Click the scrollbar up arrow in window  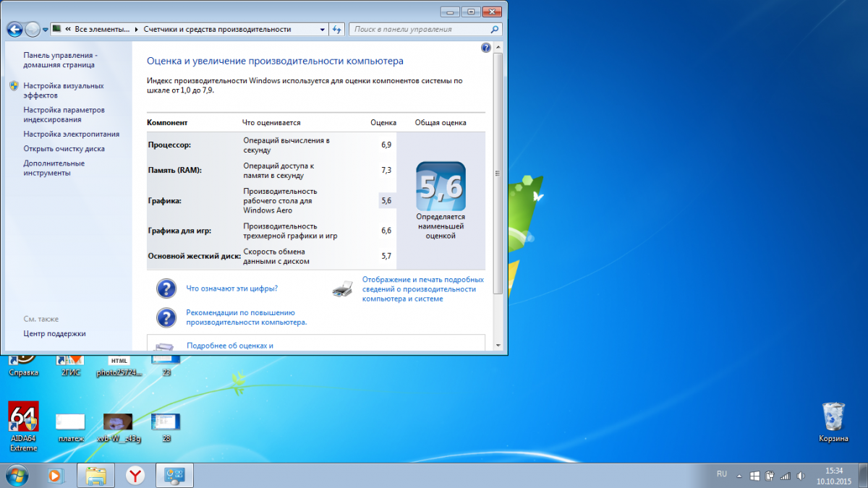point(498,48)
